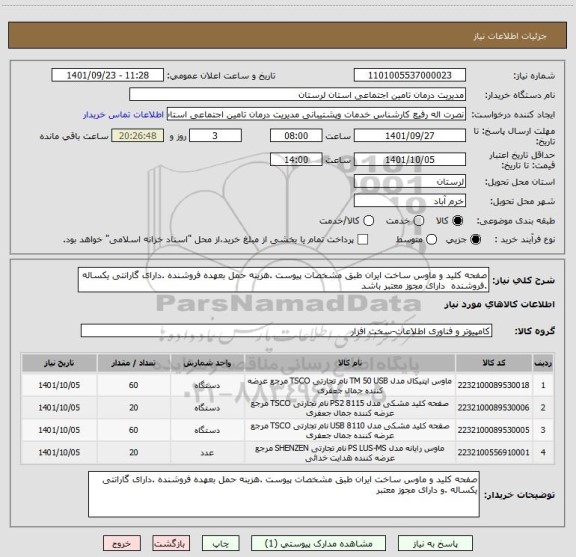The width and height of the screenshot is (576, 557).
Task: Click ایجاد کننده درخواست field
Action: point(316,115)
